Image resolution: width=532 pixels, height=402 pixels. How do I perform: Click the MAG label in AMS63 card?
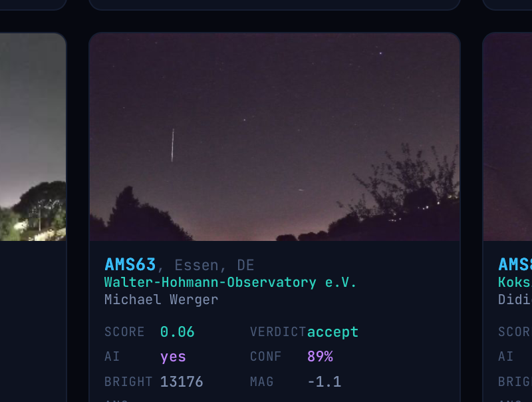(x=261, y=381)
